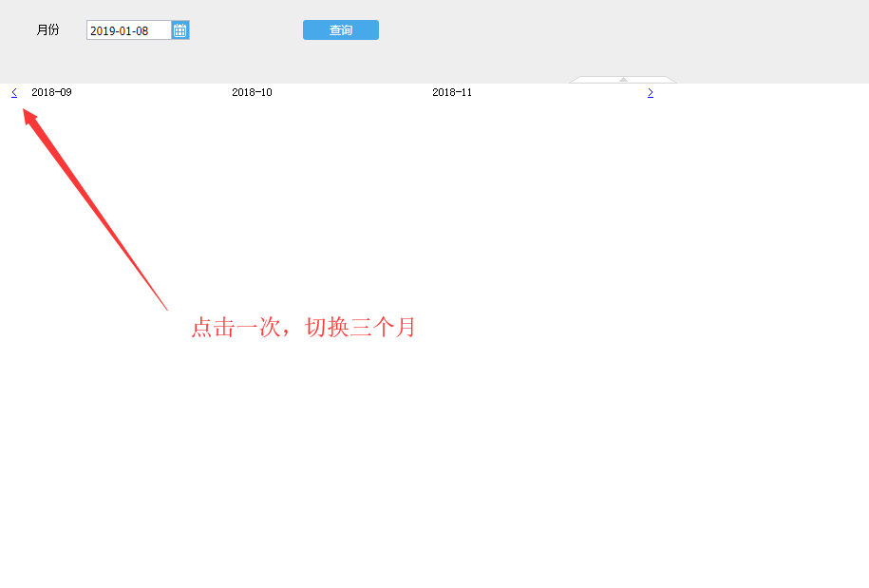The height and width of the screenshot is (588, 869).
Task: Click the red arrow annotation's head
Action: [x=28, y=117]
